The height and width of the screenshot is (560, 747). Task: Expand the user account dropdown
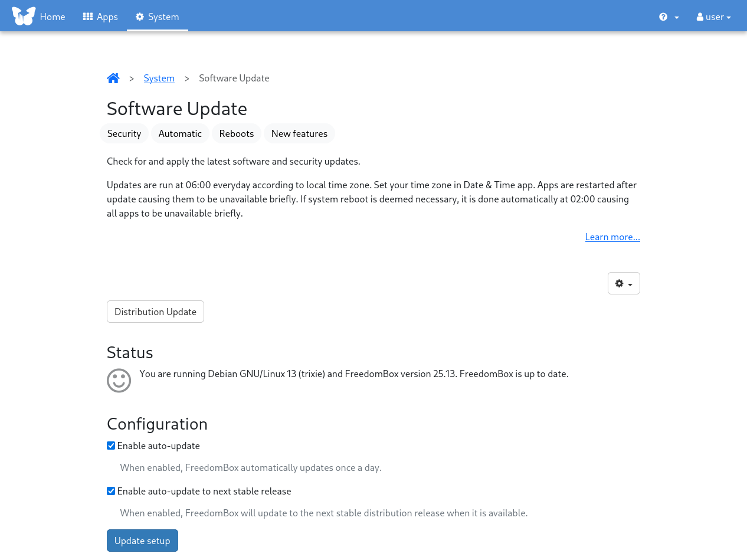click(713, 17)
